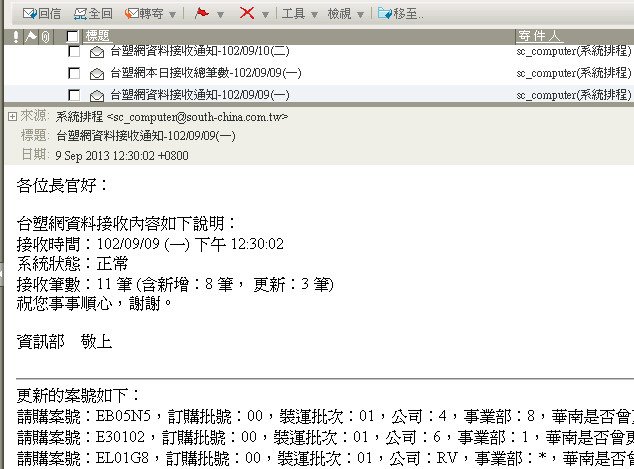Viewport: 634px width, 469px height.
Task: Toggle the select-all checkbox in header row
Action: pos(73,36)
